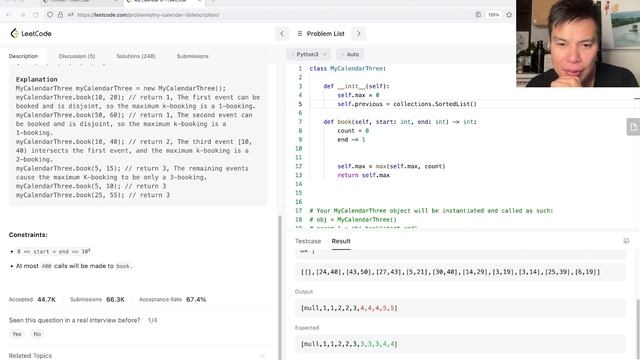Image resolution: width=640 pixels, height=360 pixels.
Task: Select the Result tab
Action: [x=341, y=241]
